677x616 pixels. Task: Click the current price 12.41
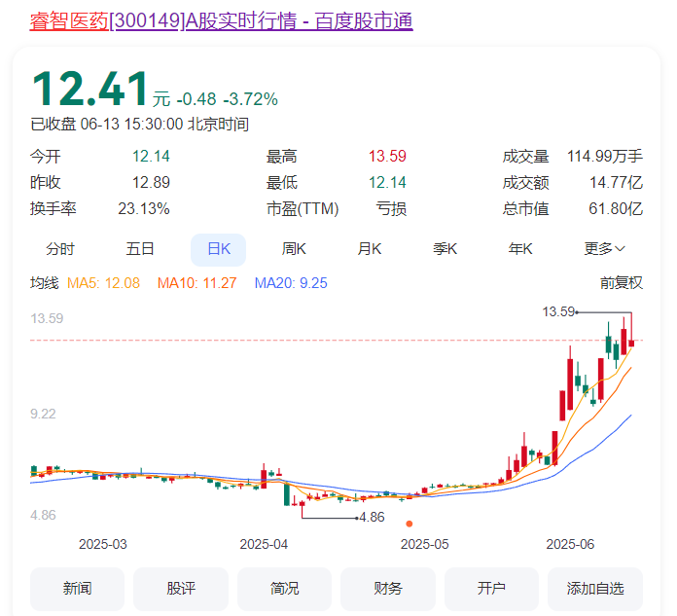pos(90,89)
